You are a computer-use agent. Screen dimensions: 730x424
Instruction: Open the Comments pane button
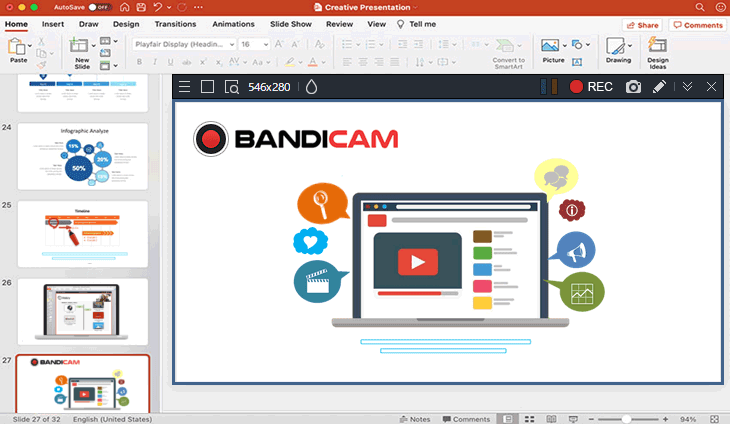(698, 25)
